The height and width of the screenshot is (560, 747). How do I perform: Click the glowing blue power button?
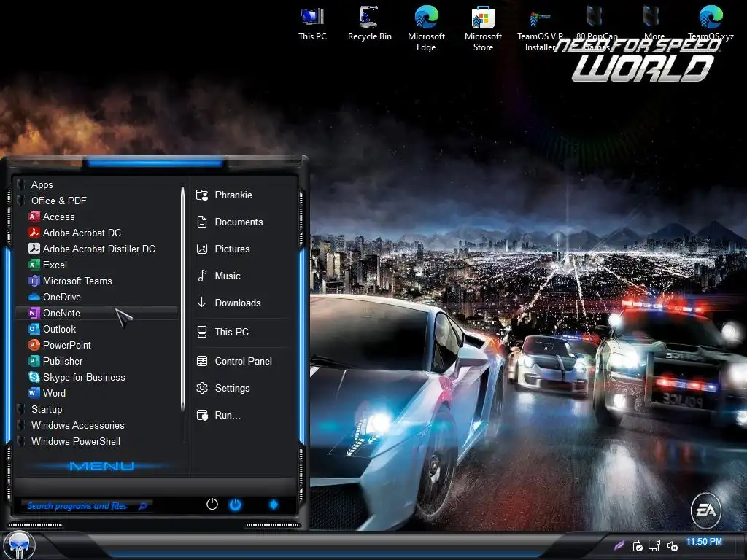pyautogui.click(x=236, y=505)
